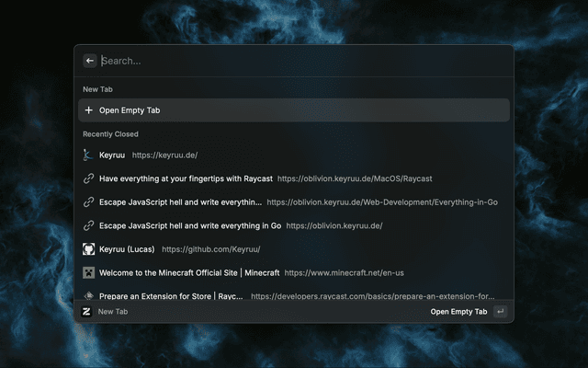588x368 pixels.
Task: Click the Enter key icon in footer
Action: pyautogui.click(x=500, y=312)
